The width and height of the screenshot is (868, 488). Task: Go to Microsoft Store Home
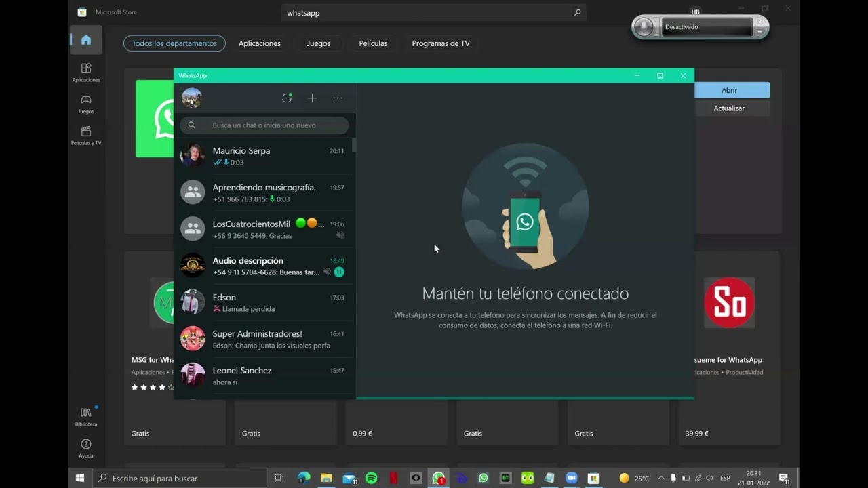(x=86, y=40)
